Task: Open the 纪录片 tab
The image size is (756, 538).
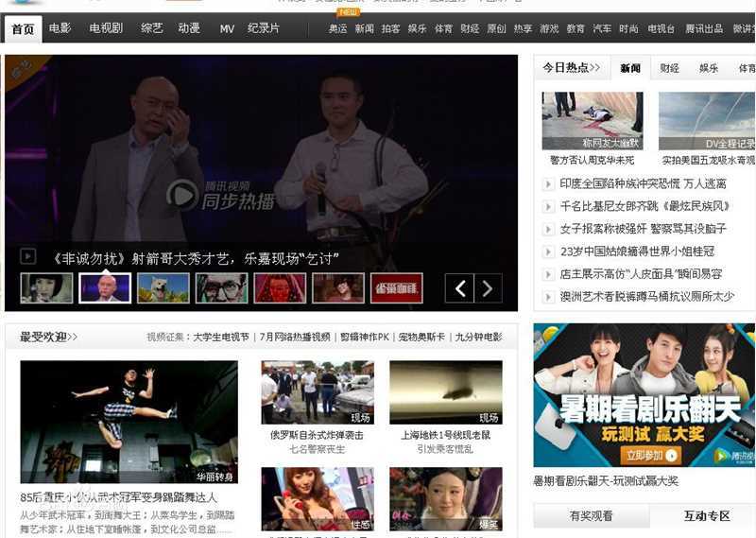Action: coord(264,28)
